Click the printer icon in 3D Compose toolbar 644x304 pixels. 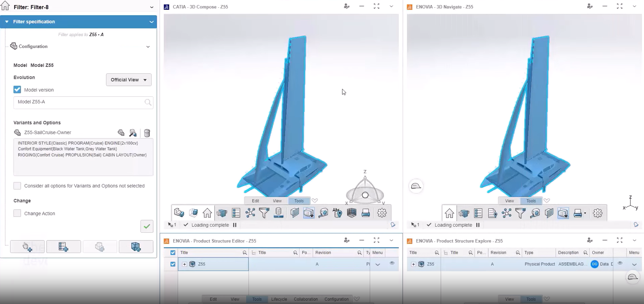click(x=366, y=213)
